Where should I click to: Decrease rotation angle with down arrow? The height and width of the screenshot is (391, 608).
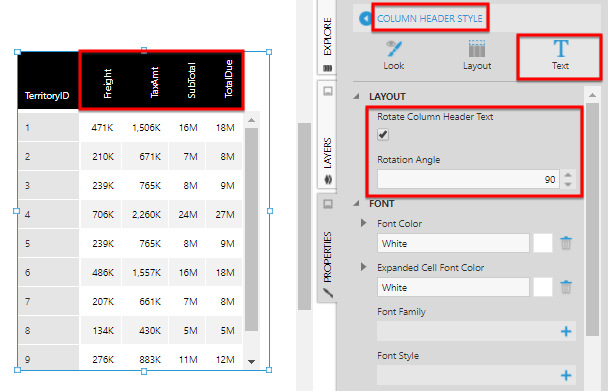click(568, 184)
